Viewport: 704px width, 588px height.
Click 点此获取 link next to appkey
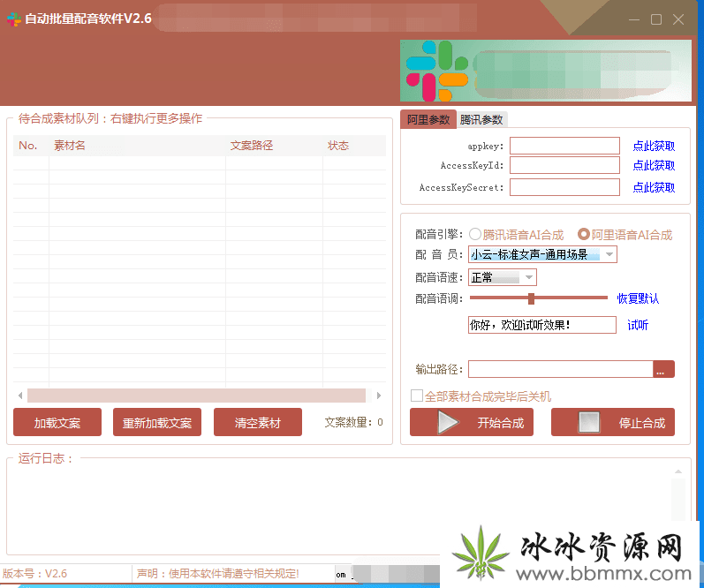(x=654, y=147)
